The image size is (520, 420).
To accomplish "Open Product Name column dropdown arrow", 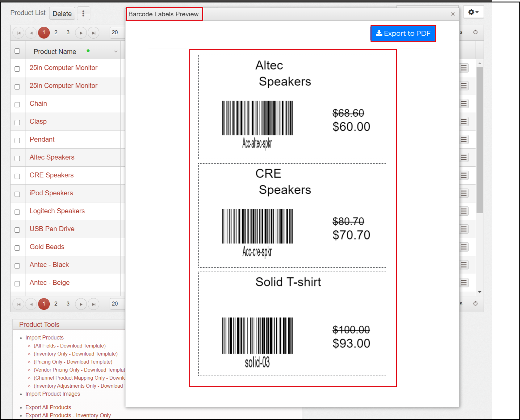I will click(x=116, y=52).
